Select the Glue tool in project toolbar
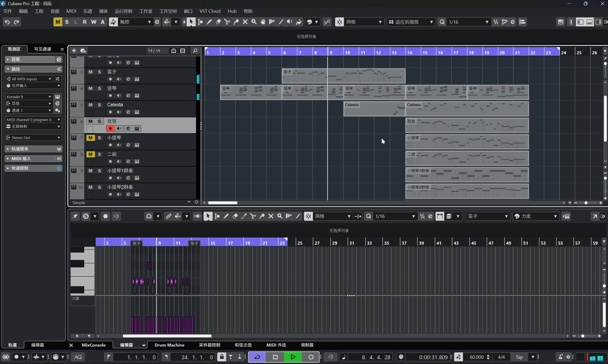 tap(236, 22)
